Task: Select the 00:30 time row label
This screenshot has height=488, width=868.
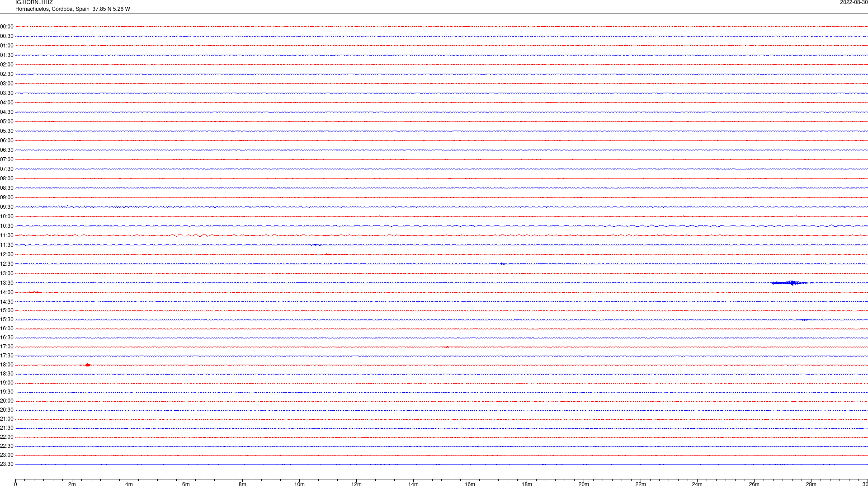Action: 7,36
